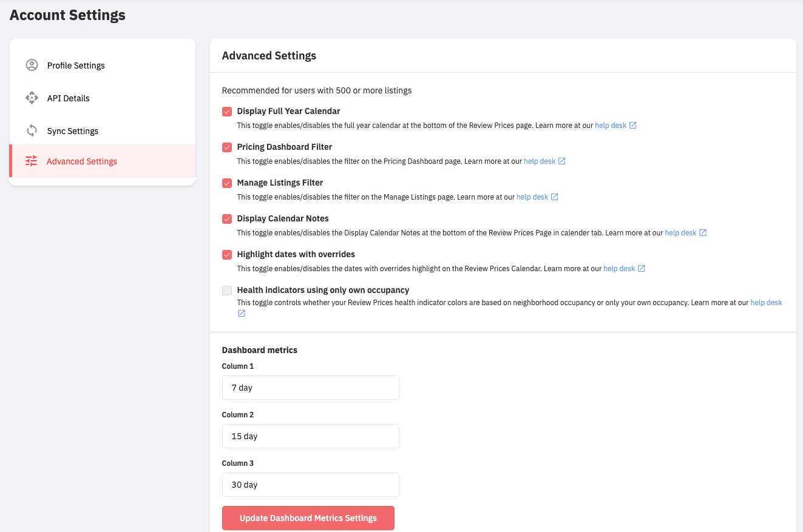Click Update Dashboard Metrics Settings button
This screenshot has width=803, height=532.
click(x=308, y=518)
